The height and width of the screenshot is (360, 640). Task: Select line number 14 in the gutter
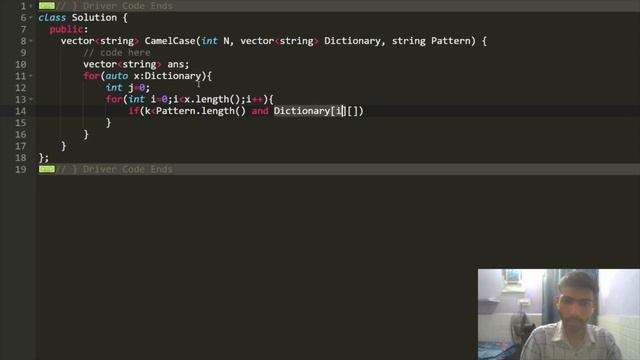(21, 111)
